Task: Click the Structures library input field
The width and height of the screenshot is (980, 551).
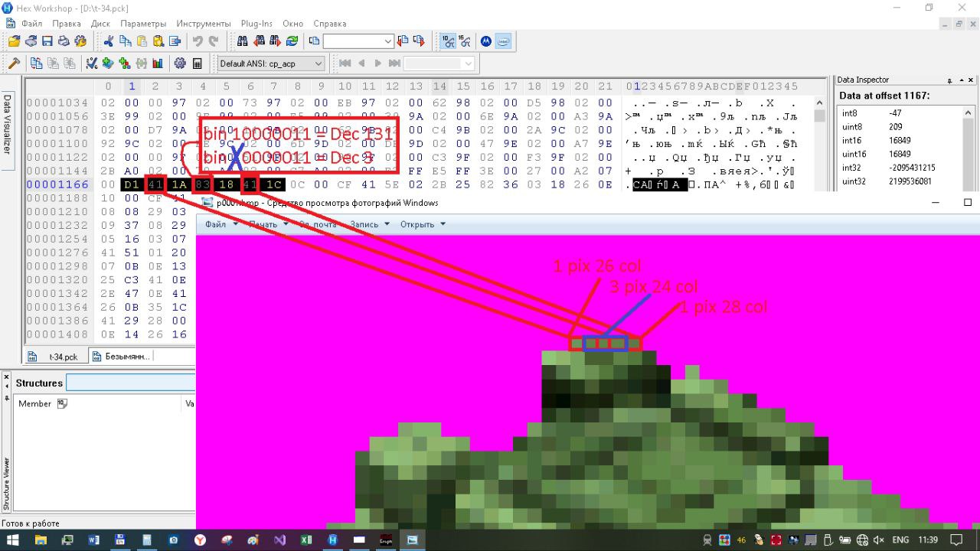Action: pos(130,383)
